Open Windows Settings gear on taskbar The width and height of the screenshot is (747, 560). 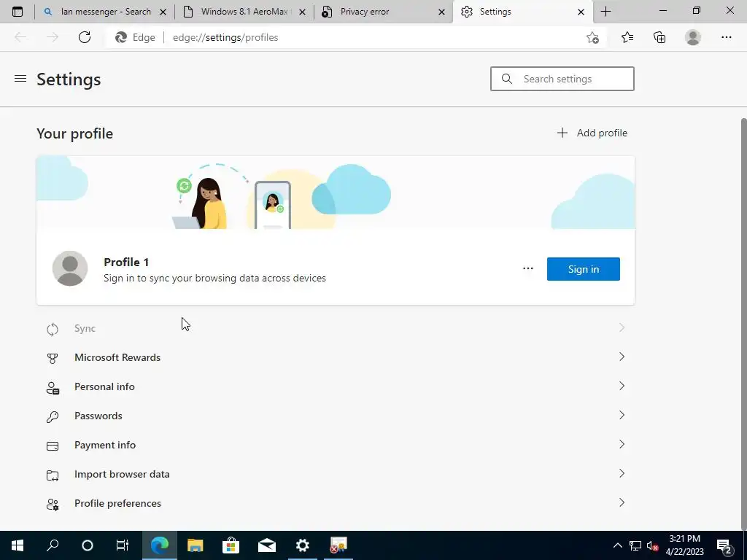click(x=303, y=545)
